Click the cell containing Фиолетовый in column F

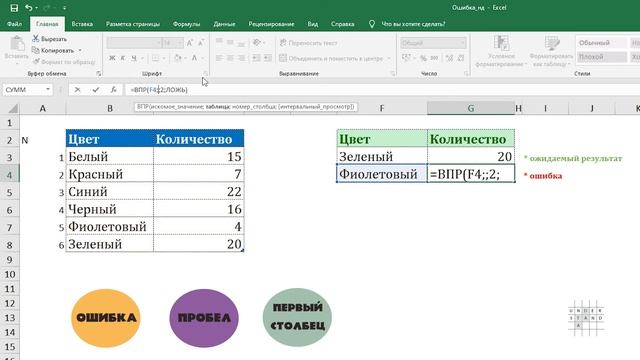[382, 174]
